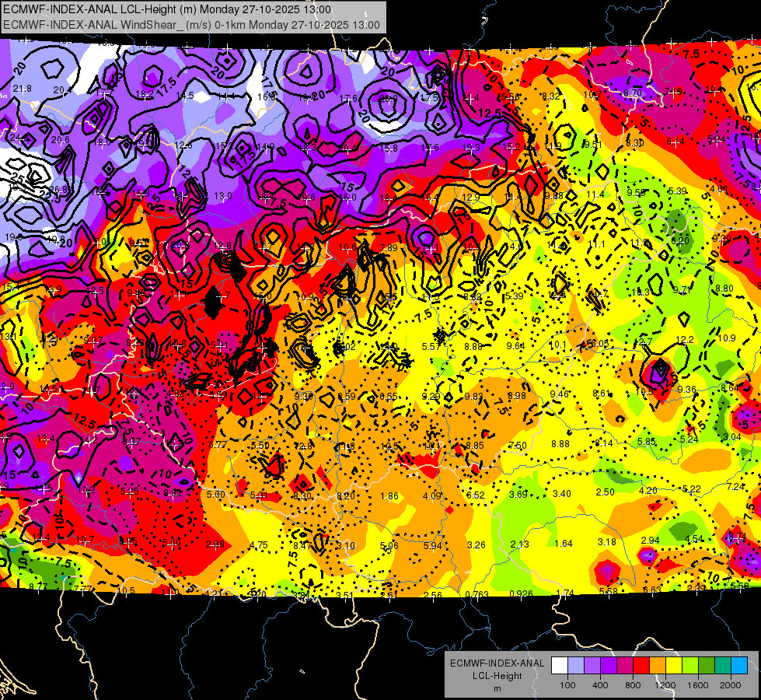This screenshot has height=700, width=761.
Task: Select the map value 4.54
Action: (x=694, y=539)
